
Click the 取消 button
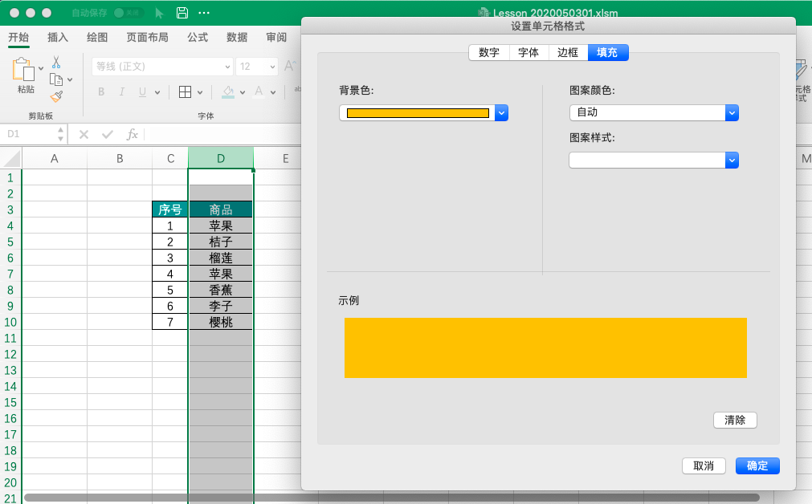click(x=704, y=465)
